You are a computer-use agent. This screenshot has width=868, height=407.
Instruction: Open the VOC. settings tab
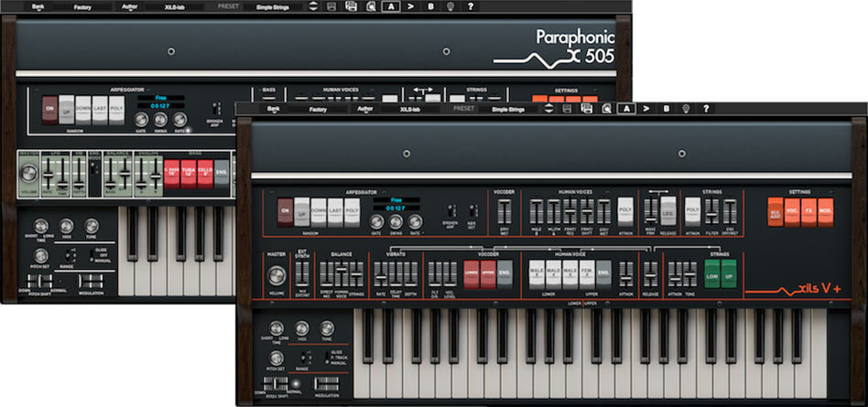[x=793, y=212]
